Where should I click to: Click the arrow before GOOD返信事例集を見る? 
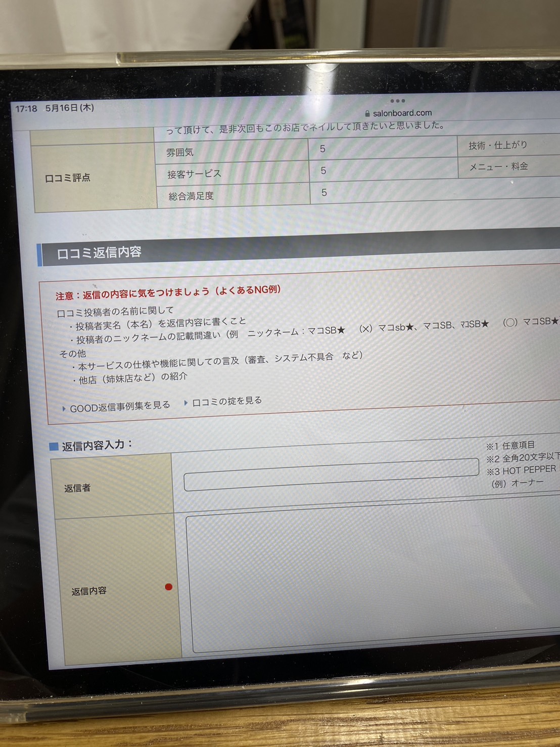point(64,409)
